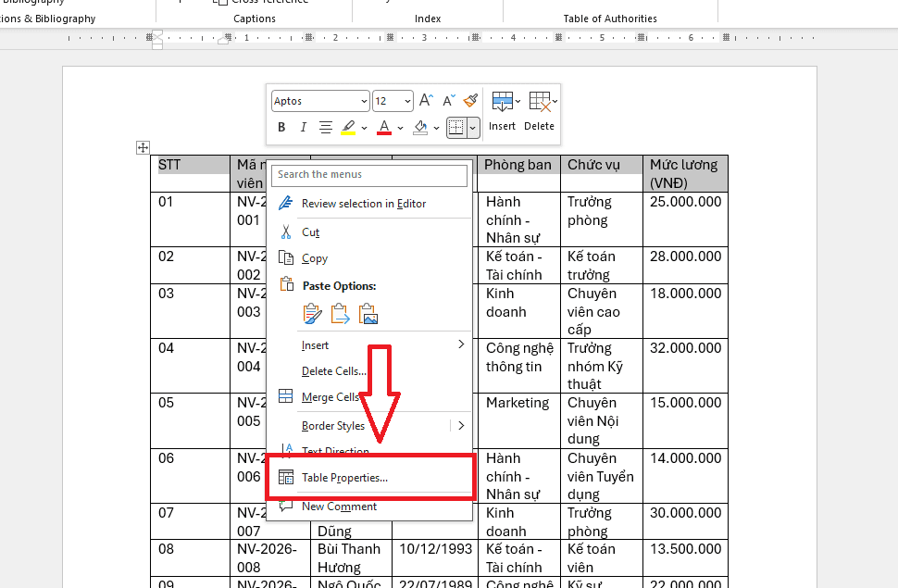Decrease font size with shrink icon
Screen dimensions: 898x588
[x=449, y=101]
